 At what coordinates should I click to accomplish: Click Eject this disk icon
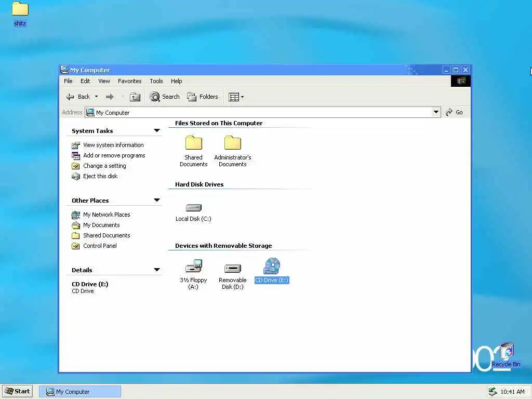point(76,177)
